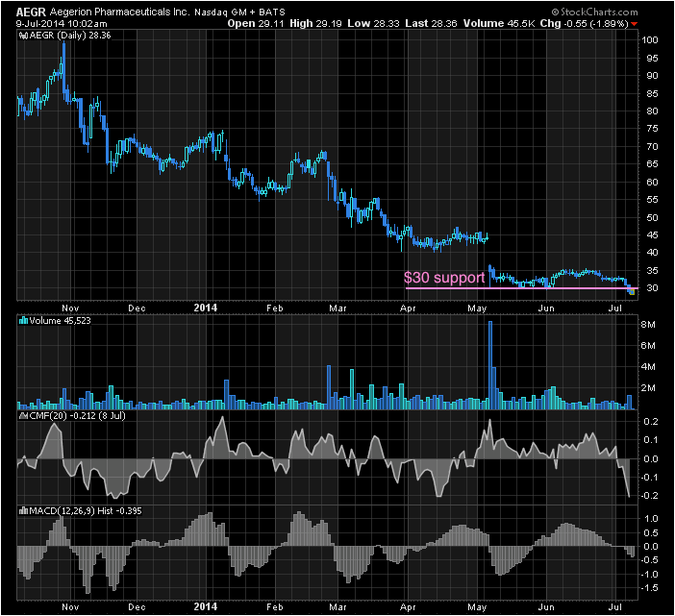
Task: Click the tallest volume bar in May
Action: click(x=490, y=365)
